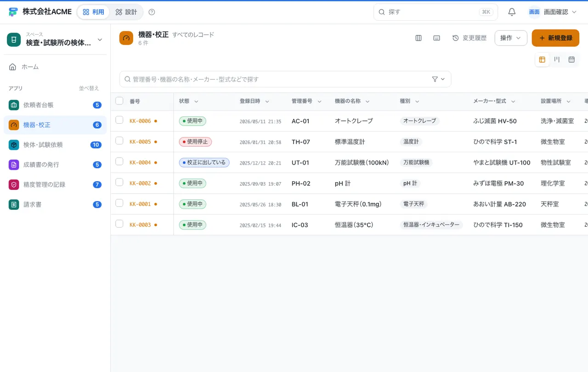588x372 pixels.
Task: Open the 操作 dropdown menu
Action: click(x=511, y=38)
